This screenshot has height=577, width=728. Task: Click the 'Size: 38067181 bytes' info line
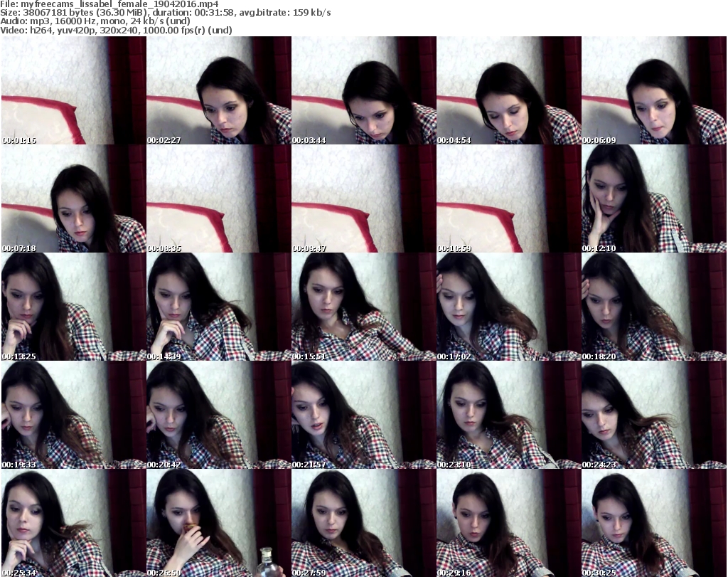tap(165, 13)
